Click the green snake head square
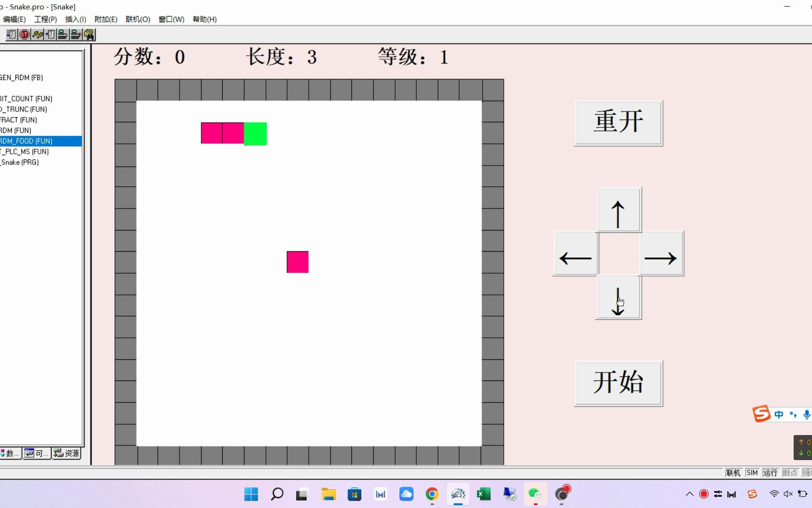 click(x=255, y=134)
